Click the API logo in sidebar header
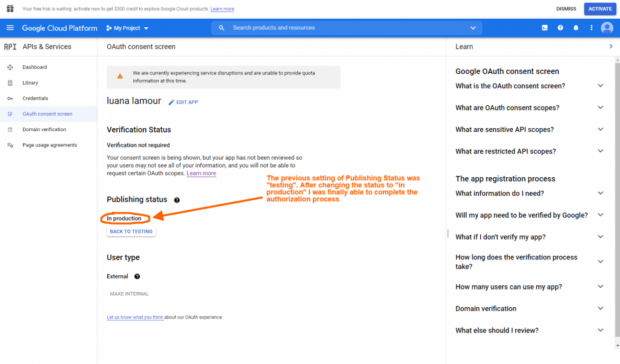This screenshot has height=364, width=620. click(x=10, y=47)
